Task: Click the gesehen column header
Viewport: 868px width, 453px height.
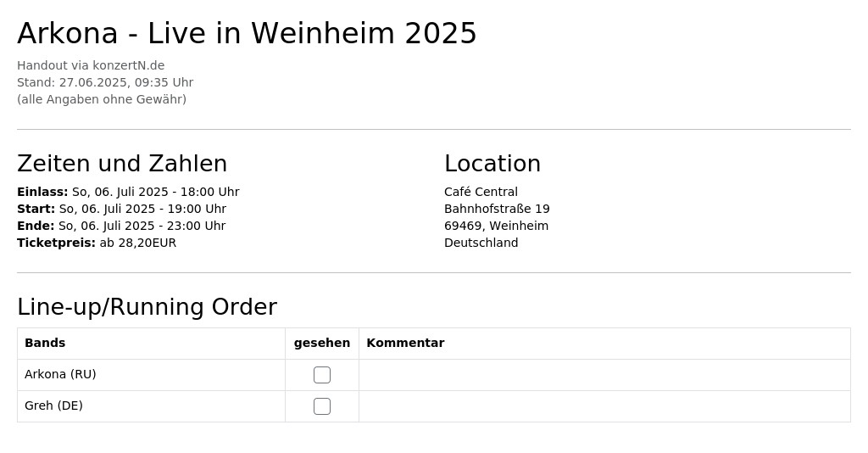Action: coord(321,343)
